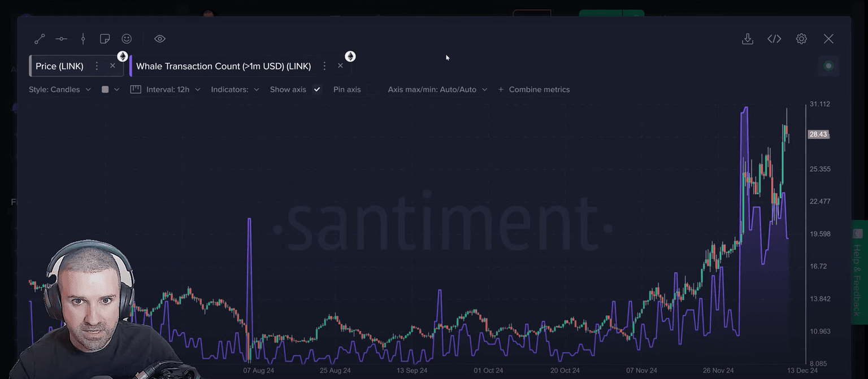This screenshot has height=379, width=868.
Task: Click Combine metrics button
Action: coord(534,89)
